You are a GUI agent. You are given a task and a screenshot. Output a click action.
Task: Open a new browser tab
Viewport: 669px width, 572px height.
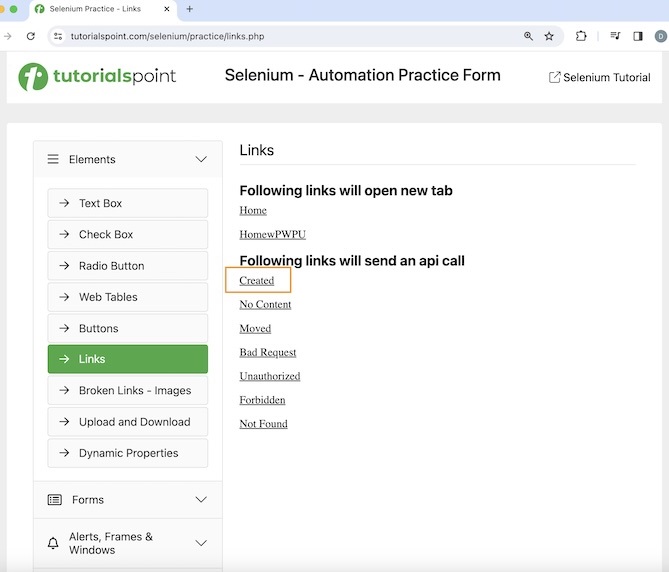pos(190,9)
